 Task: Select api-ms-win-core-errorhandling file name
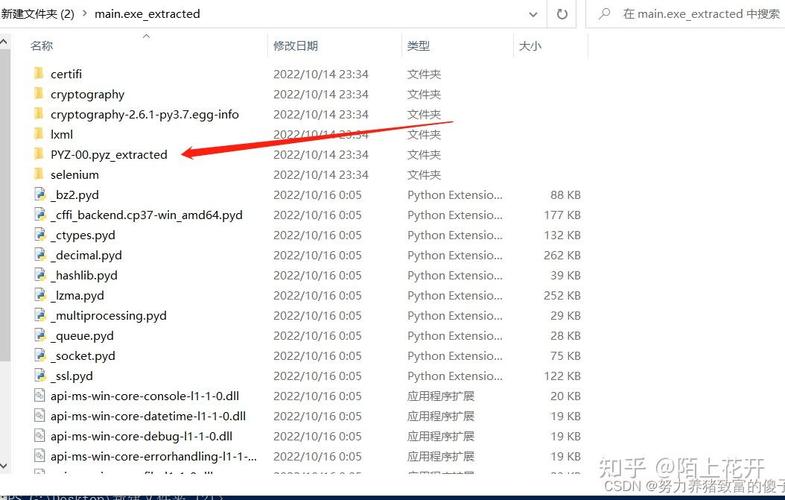point(153,456)
